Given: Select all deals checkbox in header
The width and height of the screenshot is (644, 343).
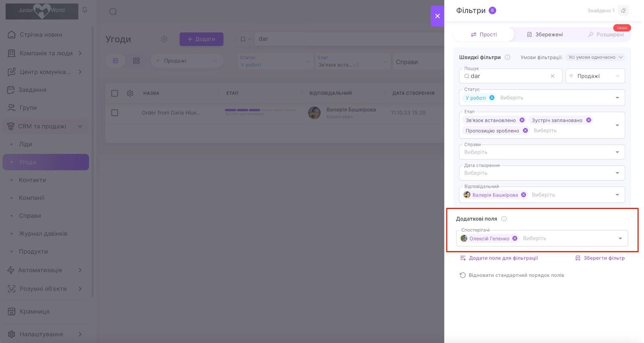Looking at the screenshot, I should point(115,93).
